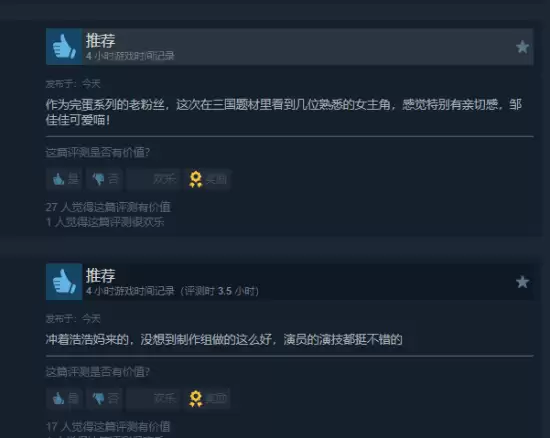Vote 是 (helpful) on the 27-votes review
550x438 pixels.
[64, 179]
